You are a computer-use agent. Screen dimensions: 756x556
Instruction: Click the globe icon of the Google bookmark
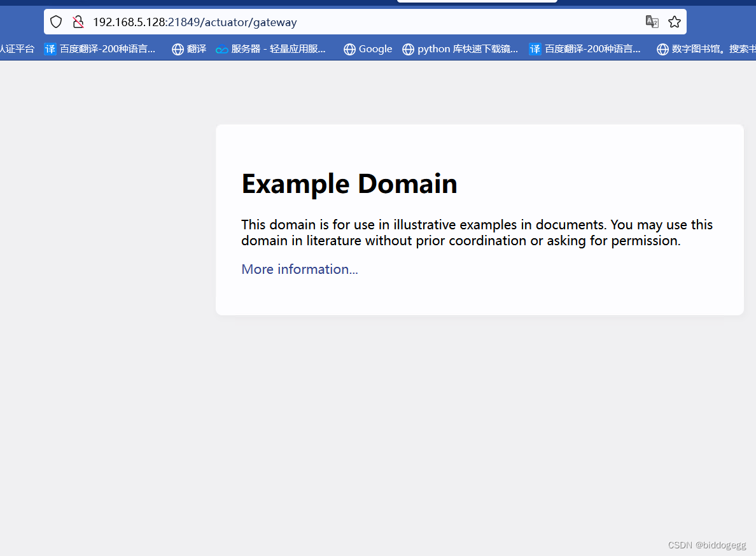pos(349,49)
